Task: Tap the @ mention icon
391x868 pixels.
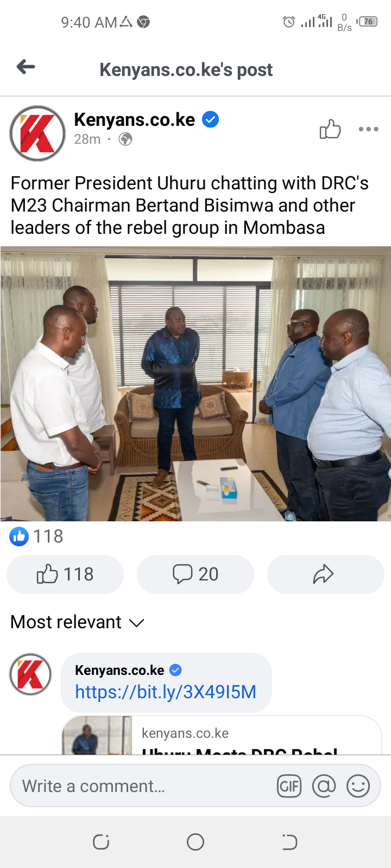Action: pyautogui.click(x=324, y=786)
